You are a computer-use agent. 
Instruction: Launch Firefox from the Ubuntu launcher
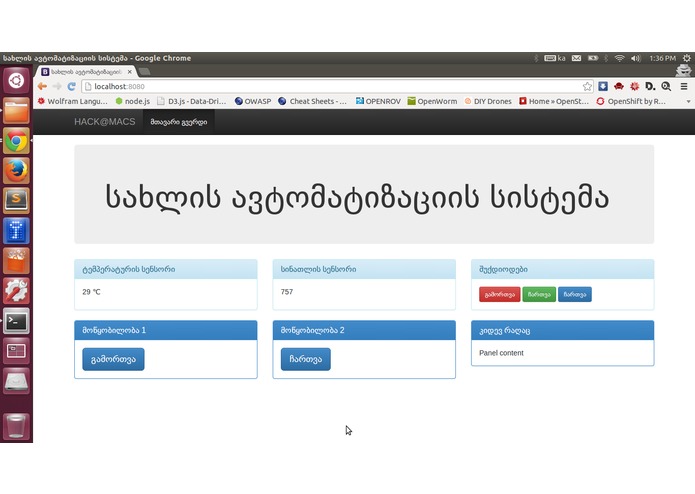16,171
